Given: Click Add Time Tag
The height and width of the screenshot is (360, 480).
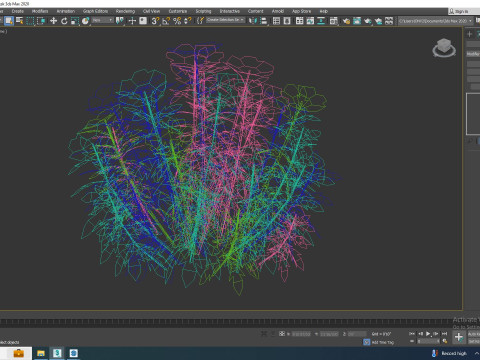Looking at the screenshot, I should point(383,342).
